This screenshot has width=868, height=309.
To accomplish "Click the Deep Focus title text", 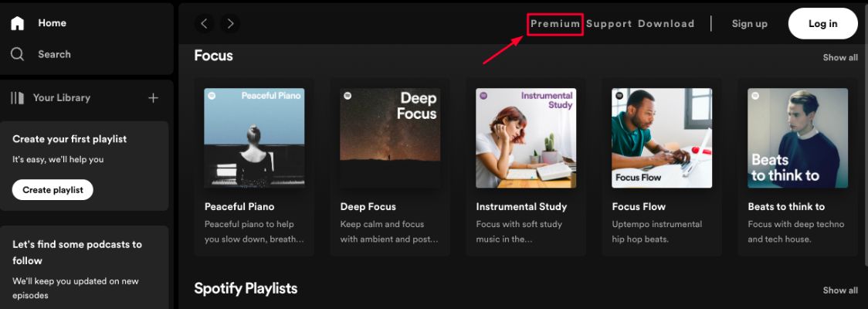I will point(368,206).
